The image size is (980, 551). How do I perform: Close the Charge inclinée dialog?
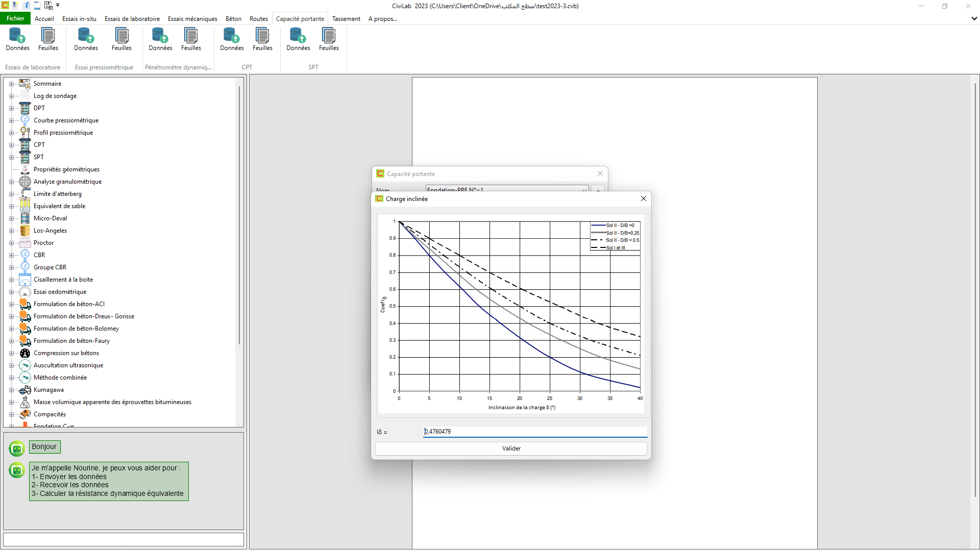643,198
